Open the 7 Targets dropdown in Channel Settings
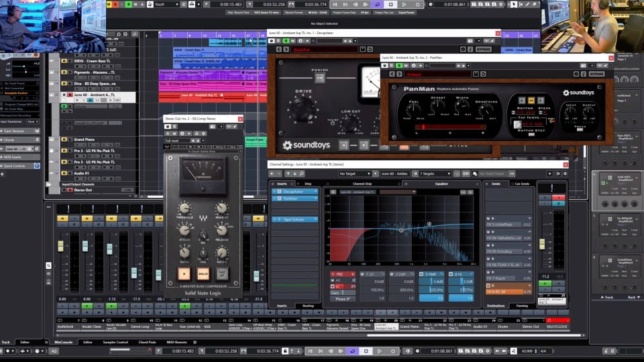 coord(435,174)
